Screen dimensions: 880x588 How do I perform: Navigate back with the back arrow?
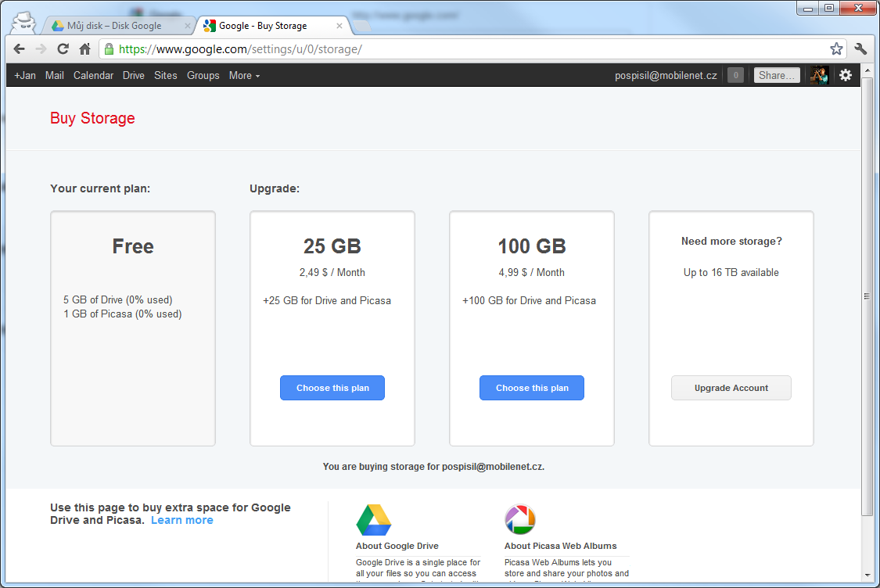pos(19,48)
